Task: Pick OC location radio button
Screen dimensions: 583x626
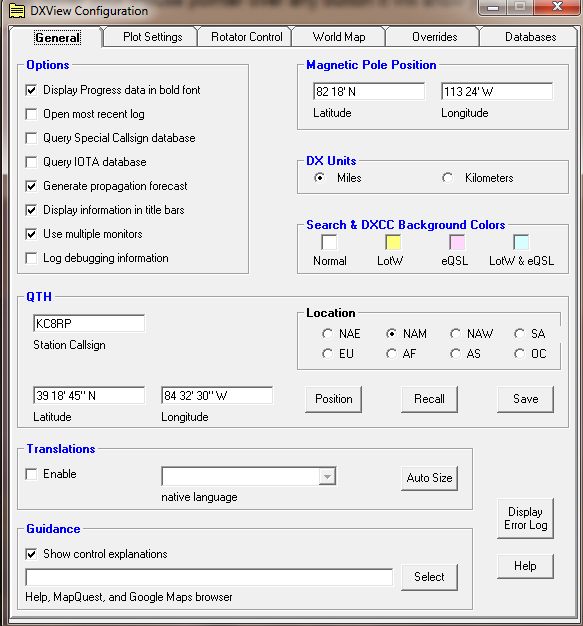Action: click(519, 353)
